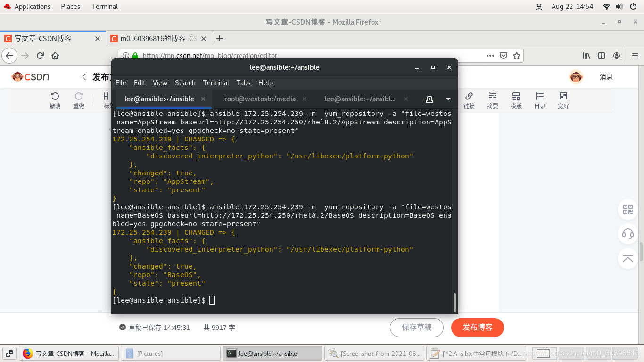Viewport: 644px width, 362px height.
Task: Open the Firefox account icon
Action: [x=617, y=55]
